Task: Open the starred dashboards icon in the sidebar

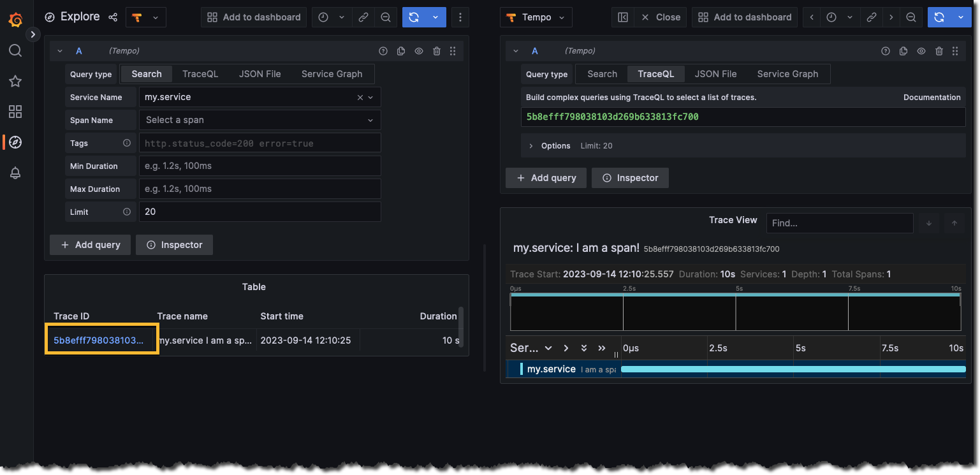Action: [x=15, y=81]
